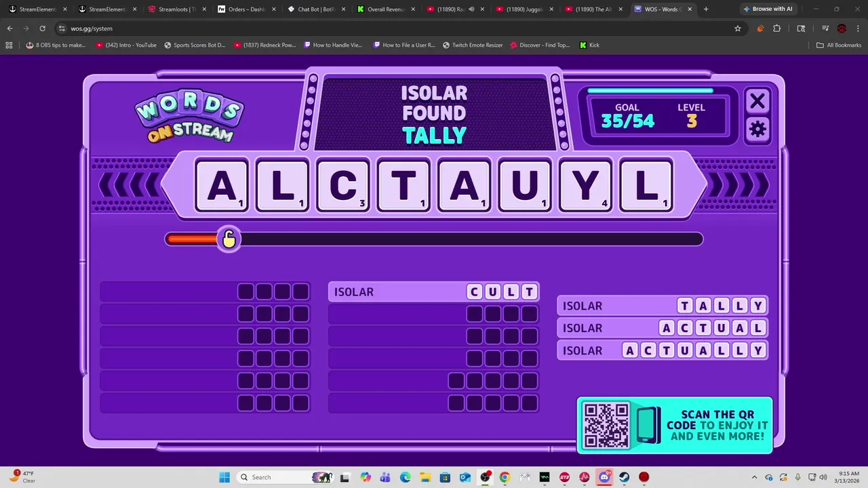
Task: Open Steam from the taskbar
Action: click(x=624, y=477)
